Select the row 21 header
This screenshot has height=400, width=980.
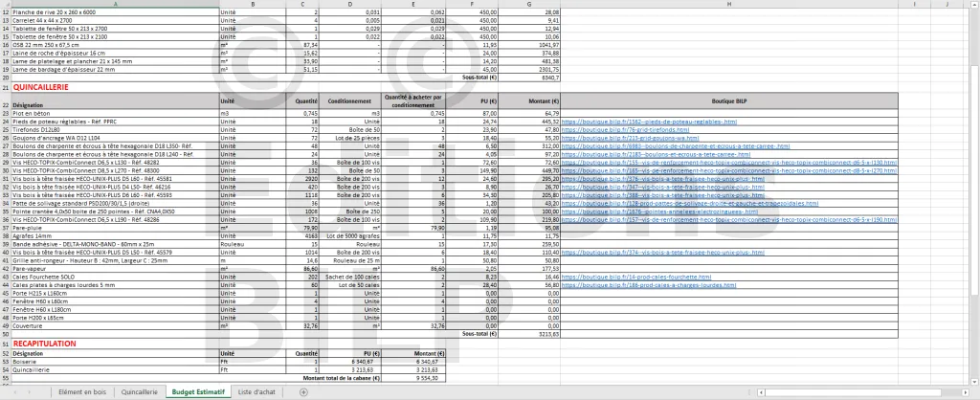coord(6,87)
